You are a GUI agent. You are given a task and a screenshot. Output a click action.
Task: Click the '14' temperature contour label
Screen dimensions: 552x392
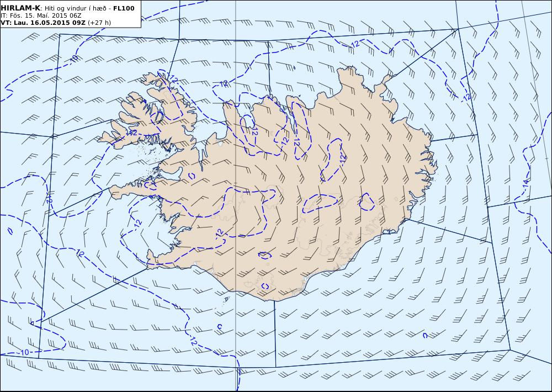click(x=526, y=183)
